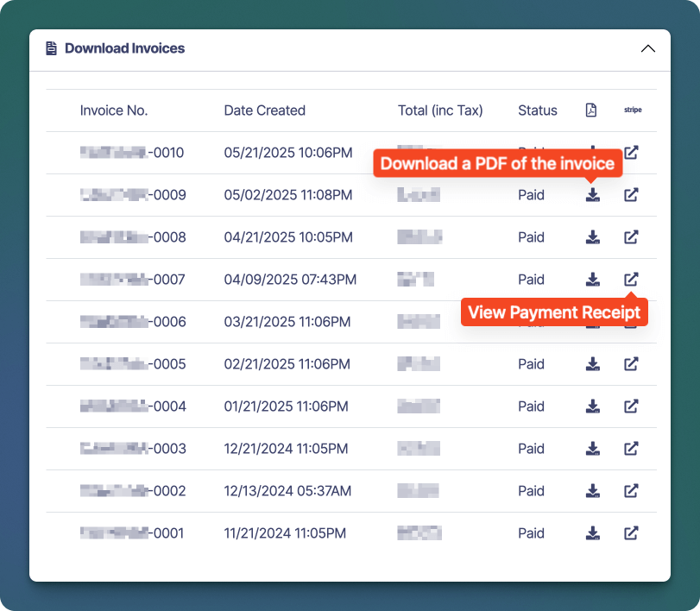The width and height of the screenshot is (700, 611).
Task: Open payment receipt for invoice -0004
Action: pos(631,406)
